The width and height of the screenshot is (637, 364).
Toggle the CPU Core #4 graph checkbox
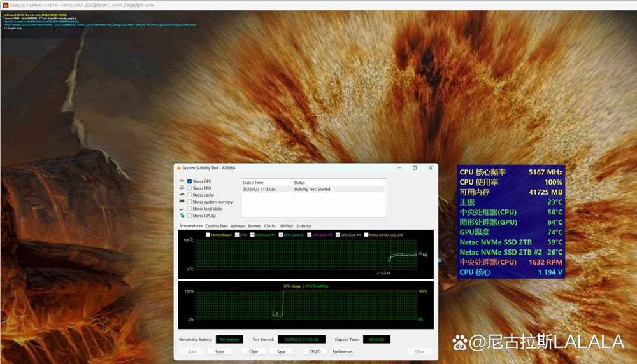(x=338, y=235)
